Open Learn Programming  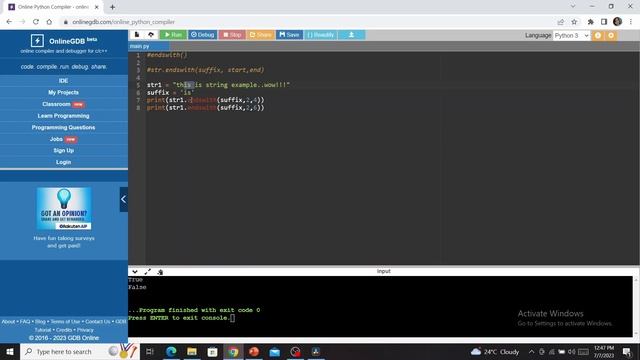coord(63,116)
